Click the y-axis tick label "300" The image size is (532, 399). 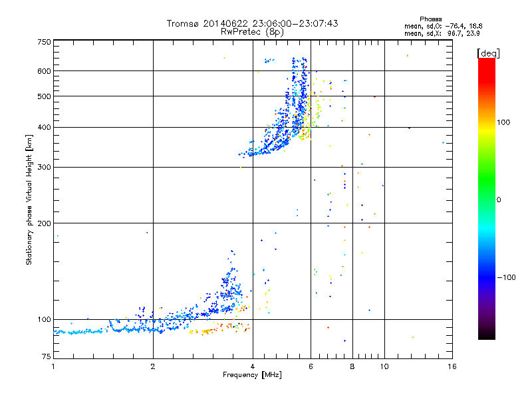point(44,167)
